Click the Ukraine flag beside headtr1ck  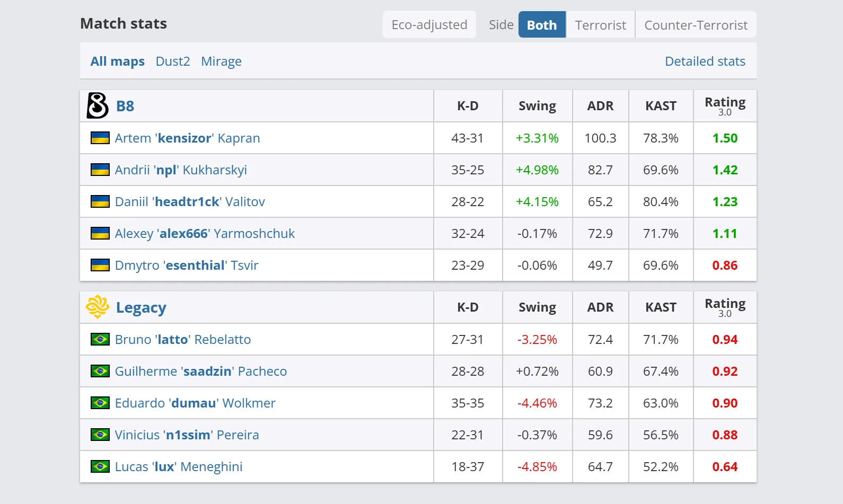pos(100,201)
